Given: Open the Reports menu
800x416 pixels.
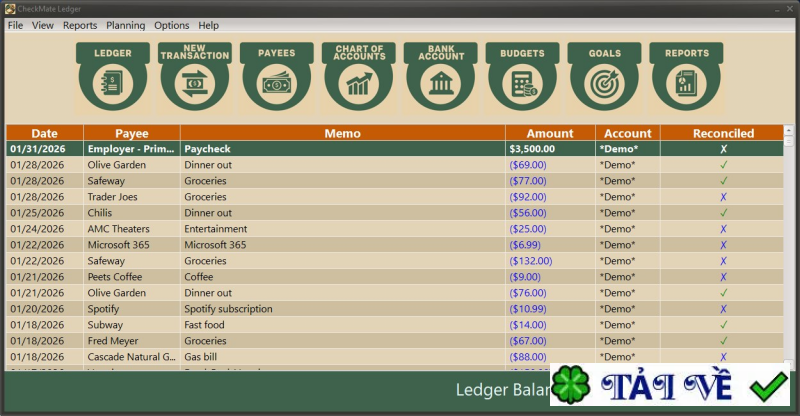Looking at the screenshot, I should pos(80,26).
